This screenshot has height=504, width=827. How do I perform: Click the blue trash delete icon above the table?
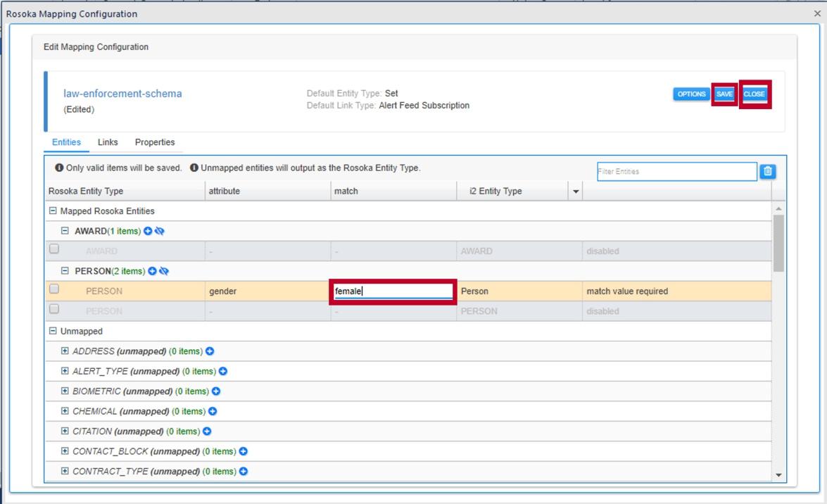pos(766,171)
